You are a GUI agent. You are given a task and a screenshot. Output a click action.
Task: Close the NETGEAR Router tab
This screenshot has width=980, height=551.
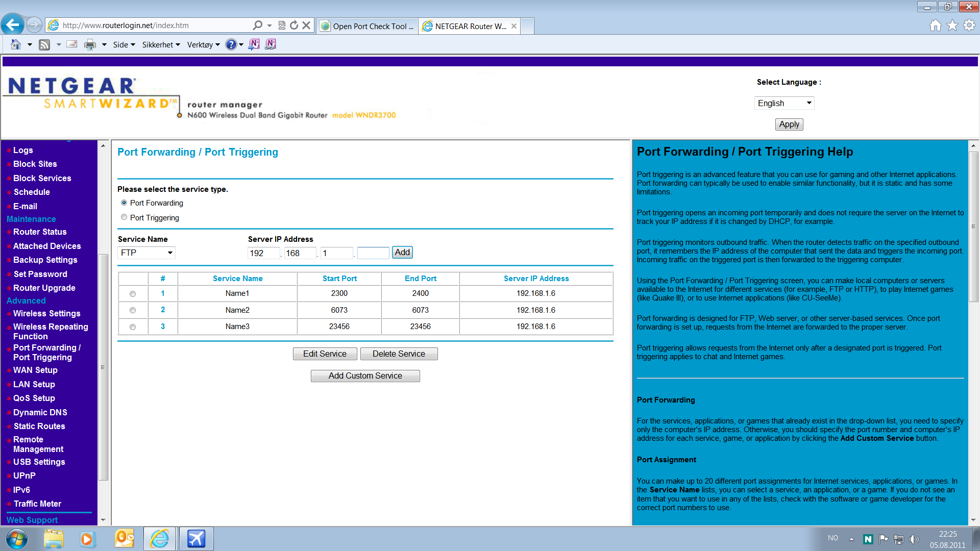(514, 26)
